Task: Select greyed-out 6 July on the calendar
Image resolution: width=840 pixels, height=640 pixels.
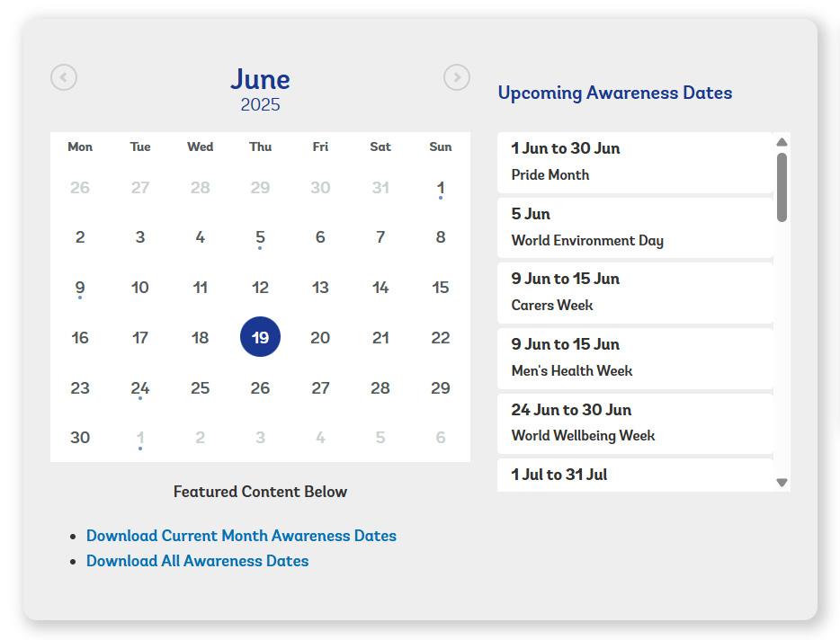Action: point(441,438)
